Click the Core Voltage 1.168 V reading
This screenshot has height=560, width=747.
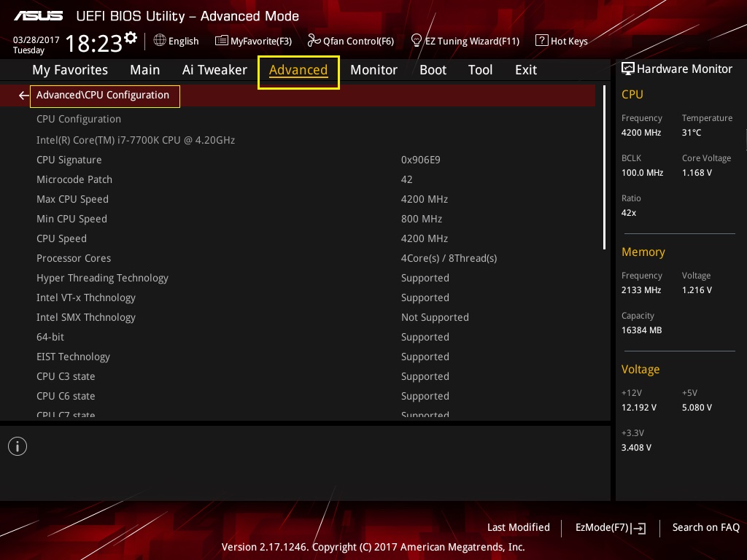[x=697, y=172]
